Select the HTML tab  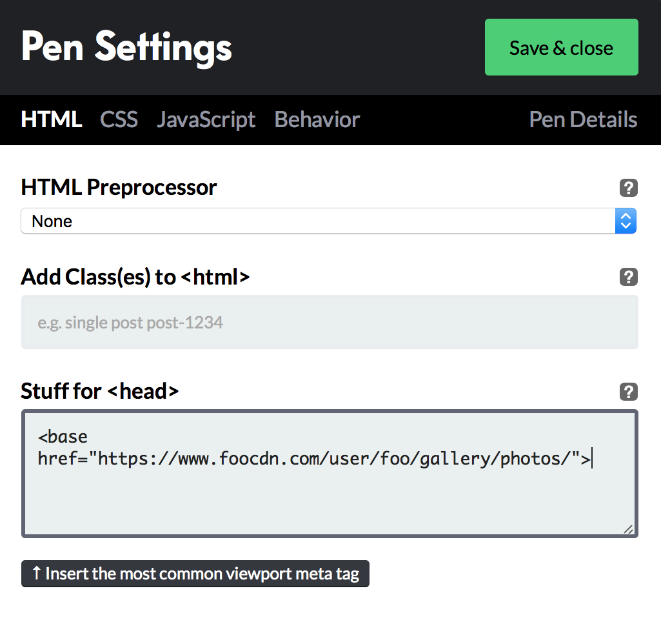pyautogui.click(x=52, y=119)
